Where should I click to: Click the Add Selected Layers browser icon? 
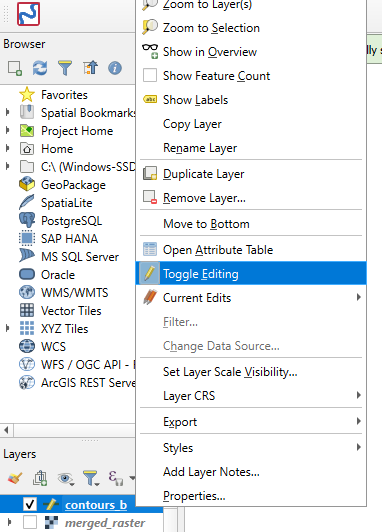15,68
